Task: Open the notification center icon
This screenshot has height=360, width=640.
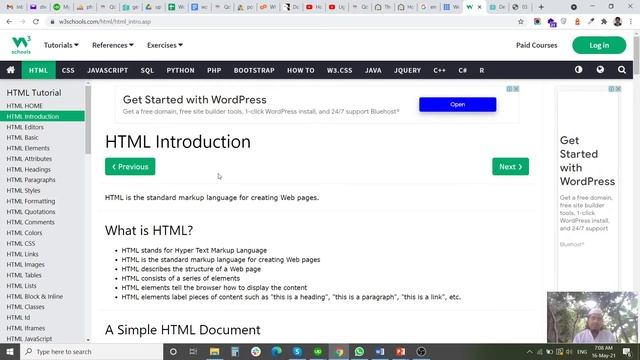Action: (x=627, y=351)
